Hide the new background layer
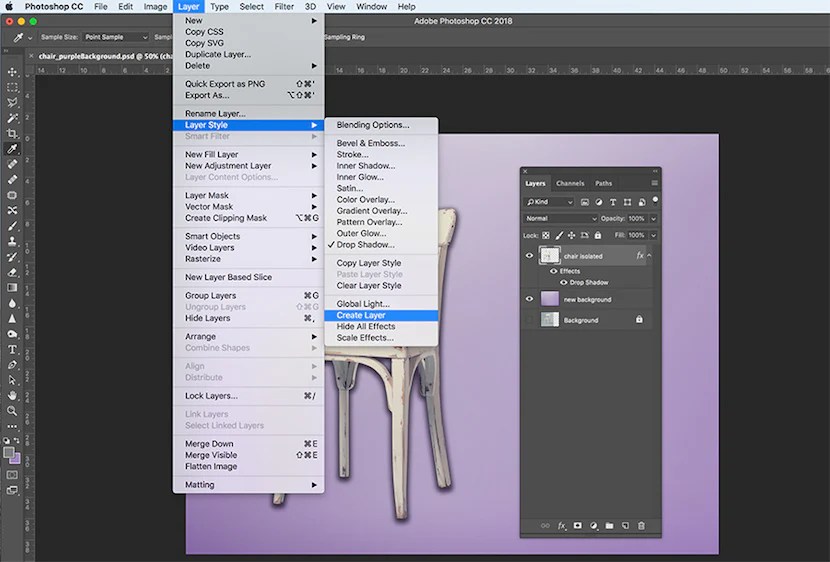This screenshot has width=830, height=562. click(x=530, y=299)
